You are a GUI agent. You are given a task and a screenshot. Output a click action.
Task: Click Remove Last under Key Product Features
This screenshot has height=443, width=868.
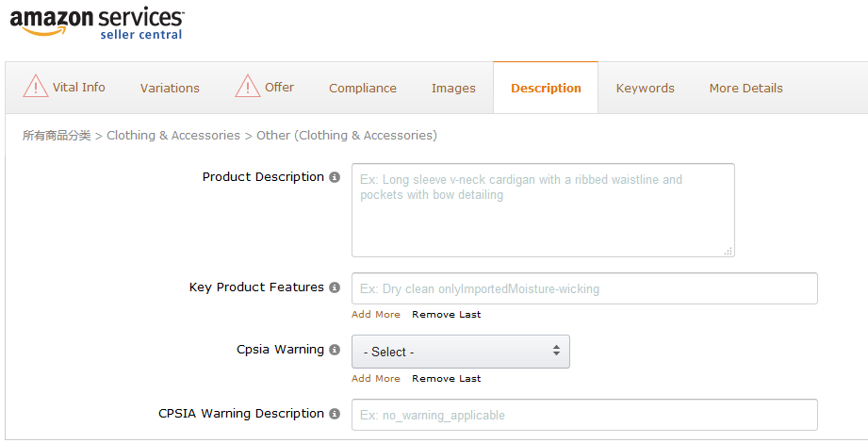click(446, 315)
